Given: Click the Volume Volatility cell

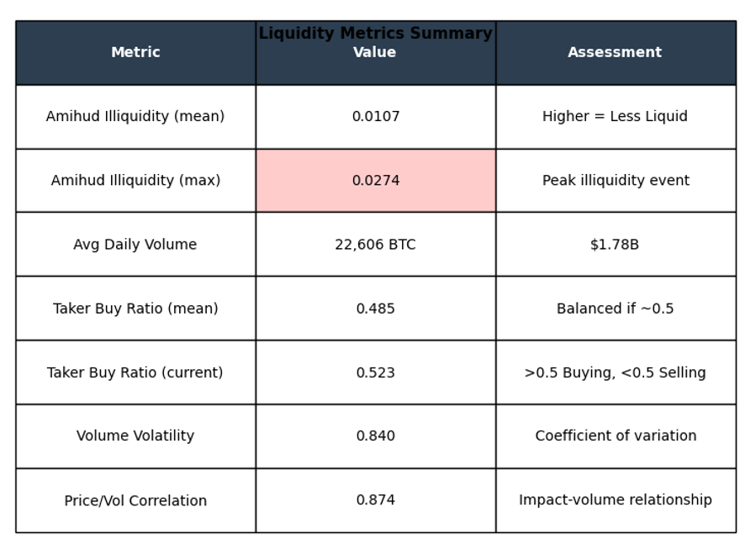Looking at the screenshot, I should coord(135,436).
